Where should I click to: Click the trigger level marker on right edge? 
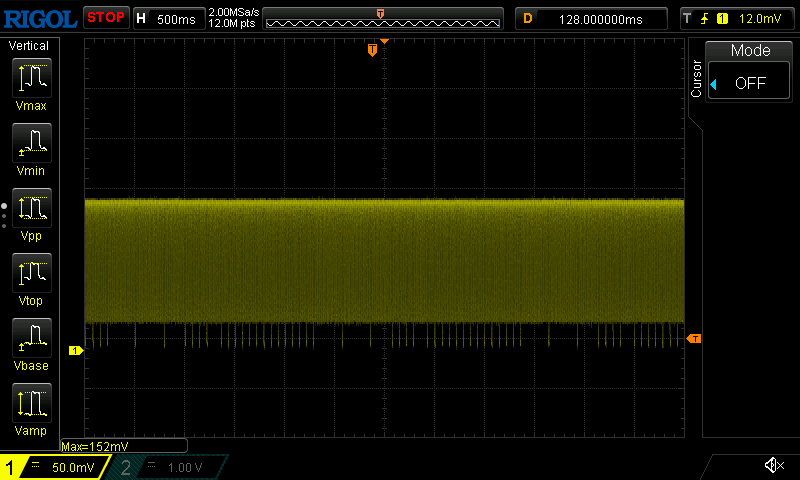click(694, 339)
